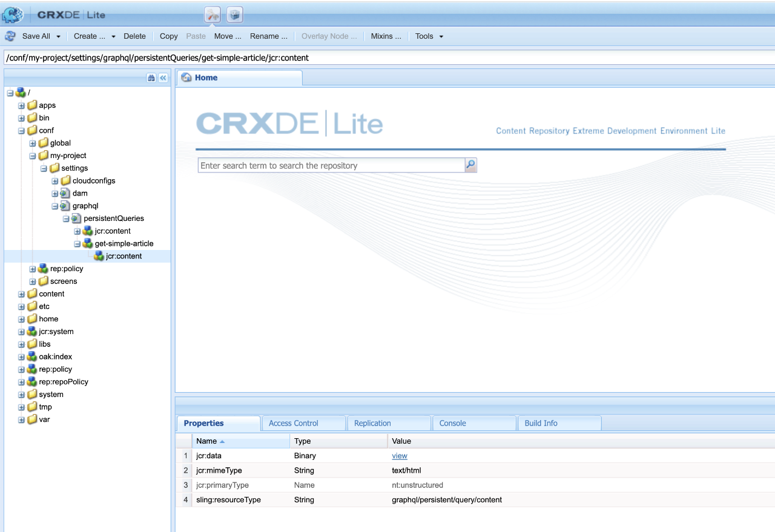The image size is (775, 532).
Task: Select the bin folder icon
Action: pos(32,118)
